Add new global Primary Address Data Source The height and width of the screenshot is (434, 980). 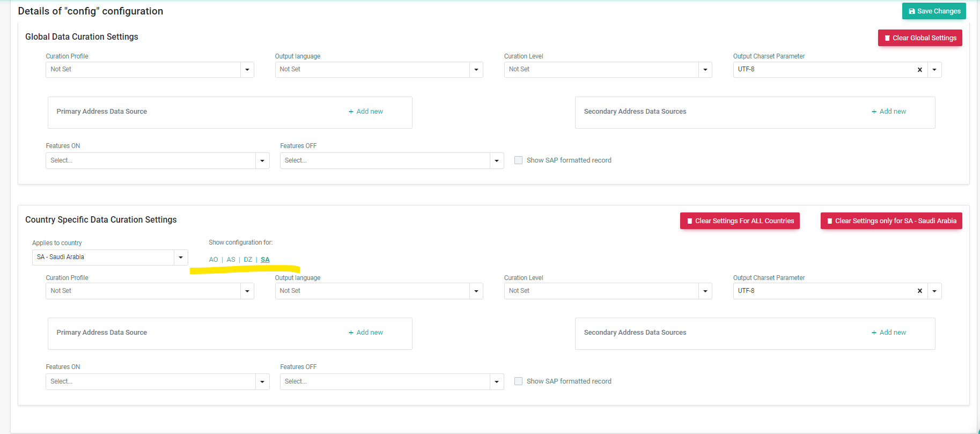(366, 112)
